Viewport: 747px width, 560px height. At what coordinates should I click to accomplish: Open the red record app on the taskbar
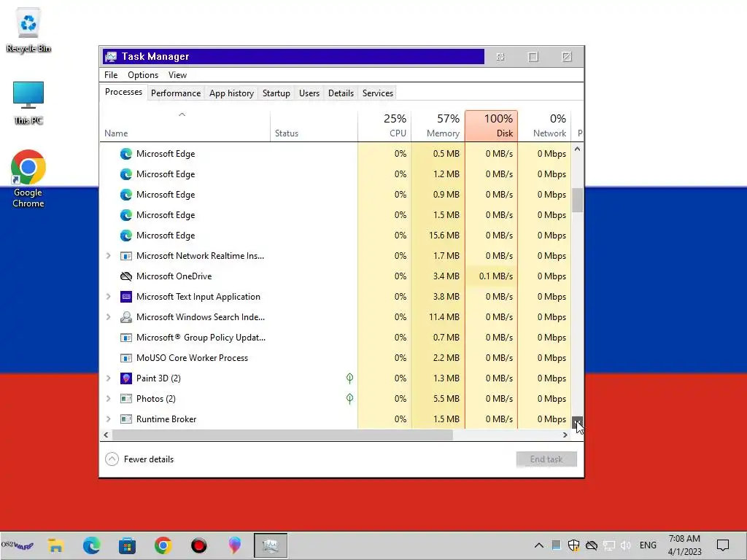tap(198, 545)
